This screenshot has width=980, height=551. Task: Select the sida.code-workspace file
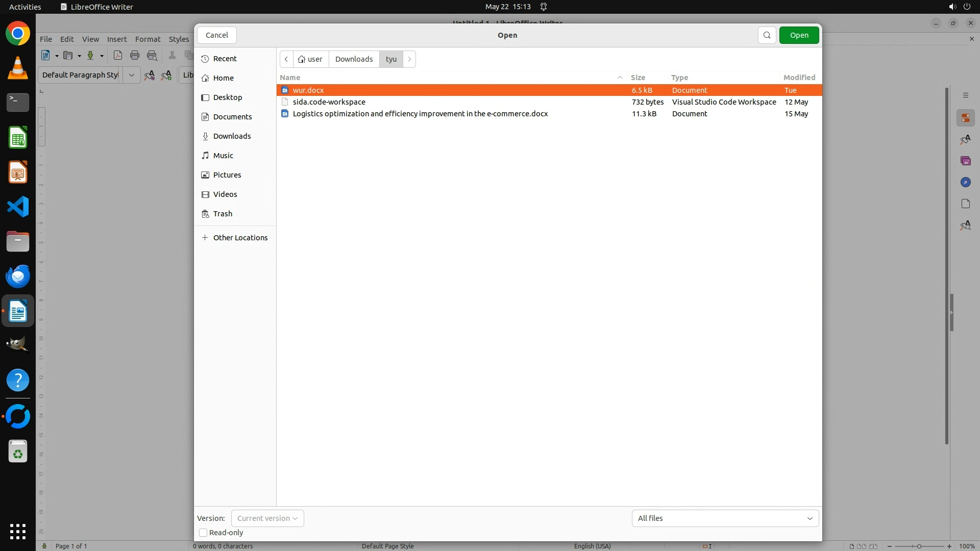329,102
